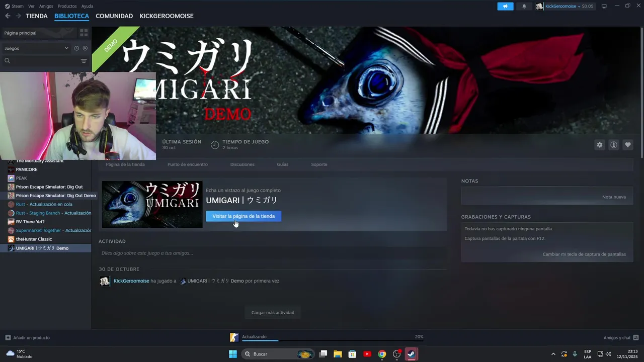644x362 pixels.
Task: Add game to favorites with heart icon
Action: 627,145
